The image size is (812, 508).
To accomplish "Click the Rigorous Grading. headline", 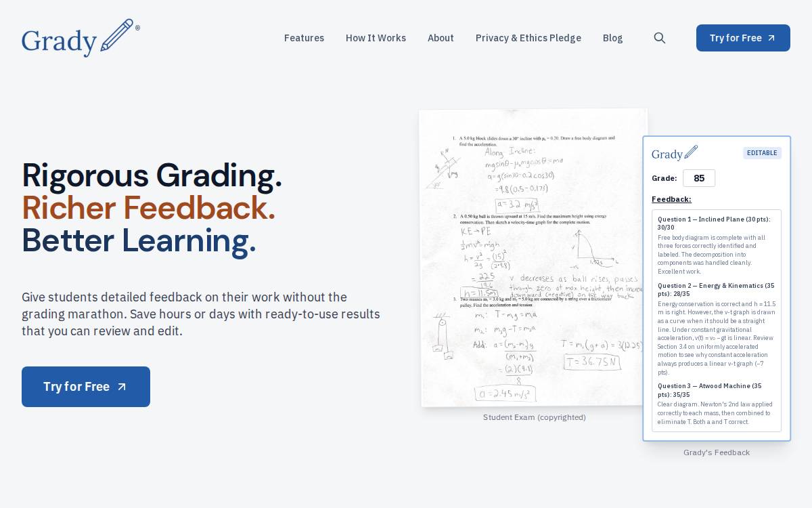I will tap(152, 175).
